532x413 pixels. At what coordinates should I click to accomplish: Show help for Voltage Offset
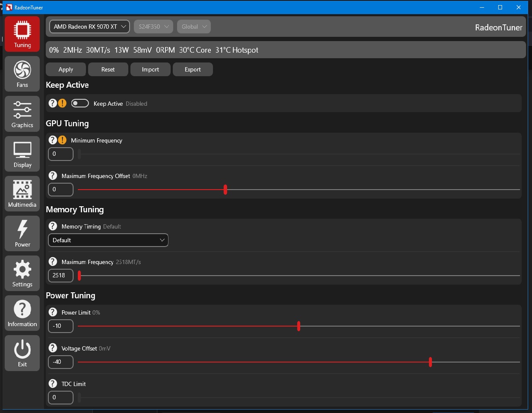[53, 348]
